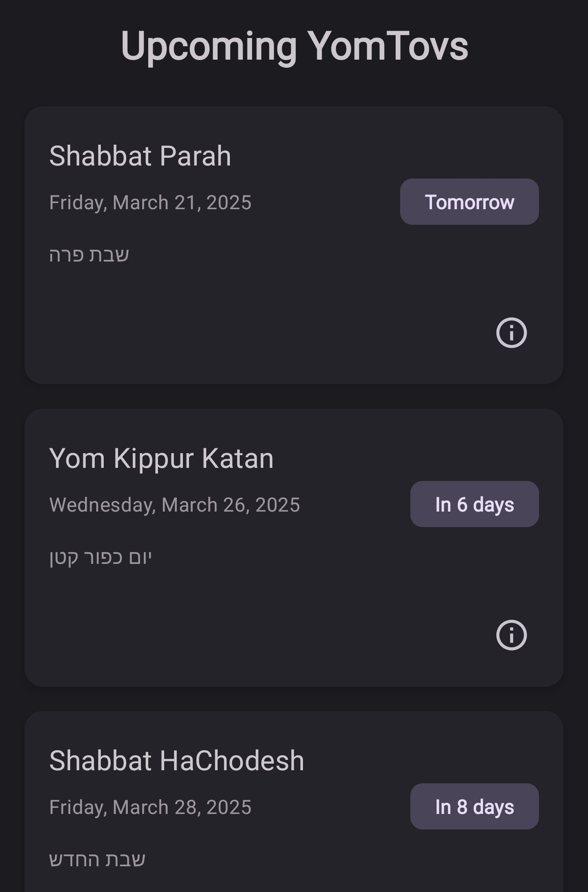The width and height of the screenshot is (588, 892).
Task: Open info icon for Shabbat Parah
Action: 511,333
